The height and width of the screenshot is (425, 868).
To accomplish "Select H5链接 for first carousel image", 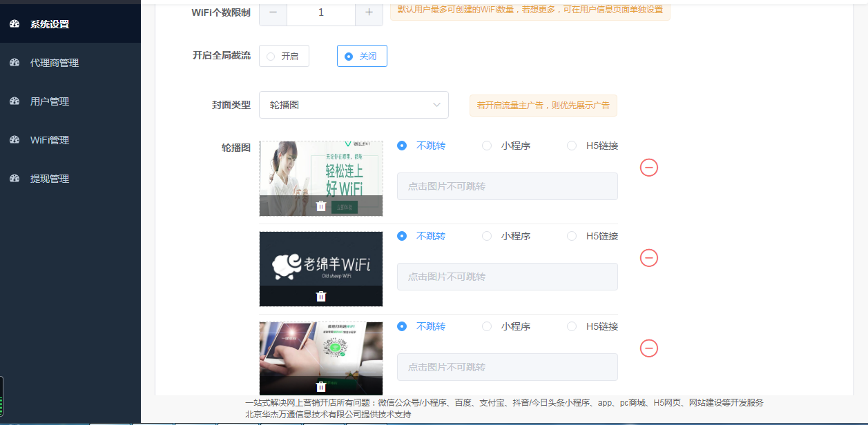I will click(x=592, y=146).
